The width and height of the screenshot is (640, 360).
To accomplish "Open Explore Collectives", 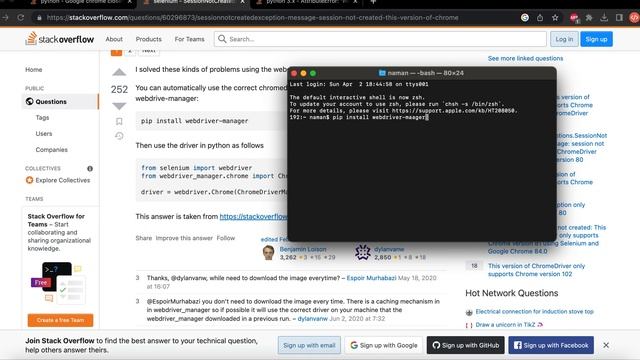I will (x=58, y=180).
